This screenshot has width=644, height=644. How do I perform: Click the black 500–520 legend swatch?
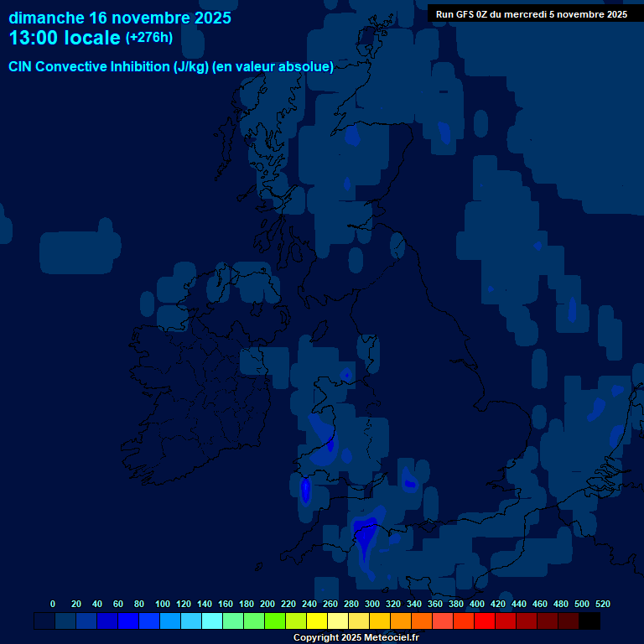tap(589, 621)
